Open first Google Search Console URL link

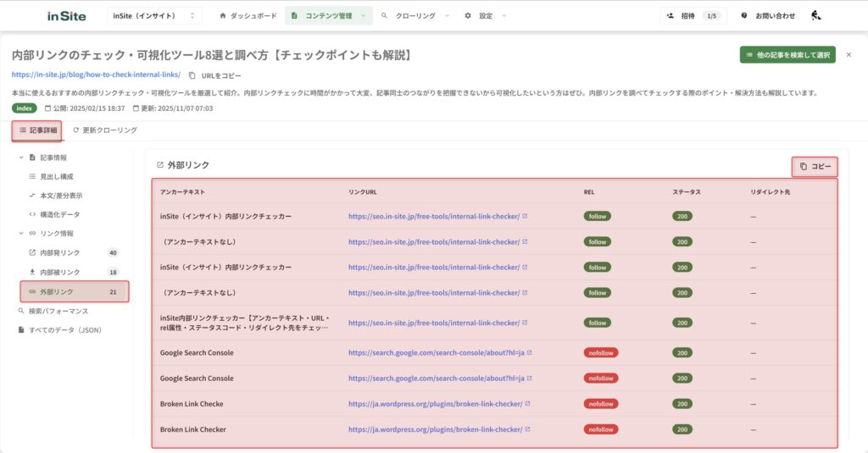437,353
